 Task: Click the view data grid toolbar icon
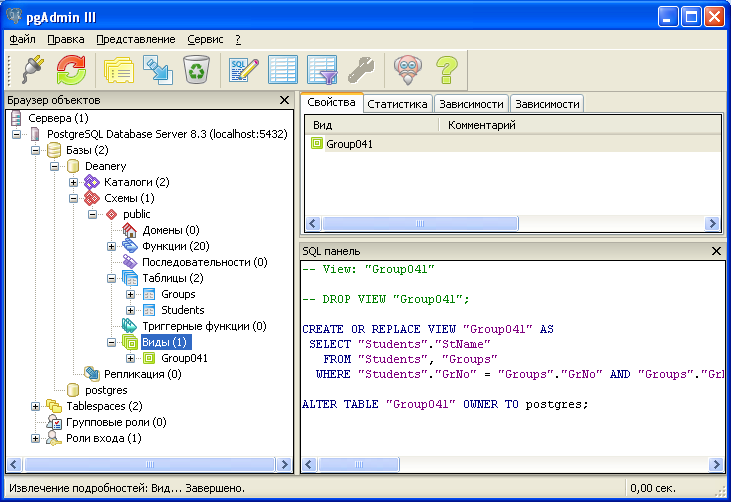(x=283, y=70)
